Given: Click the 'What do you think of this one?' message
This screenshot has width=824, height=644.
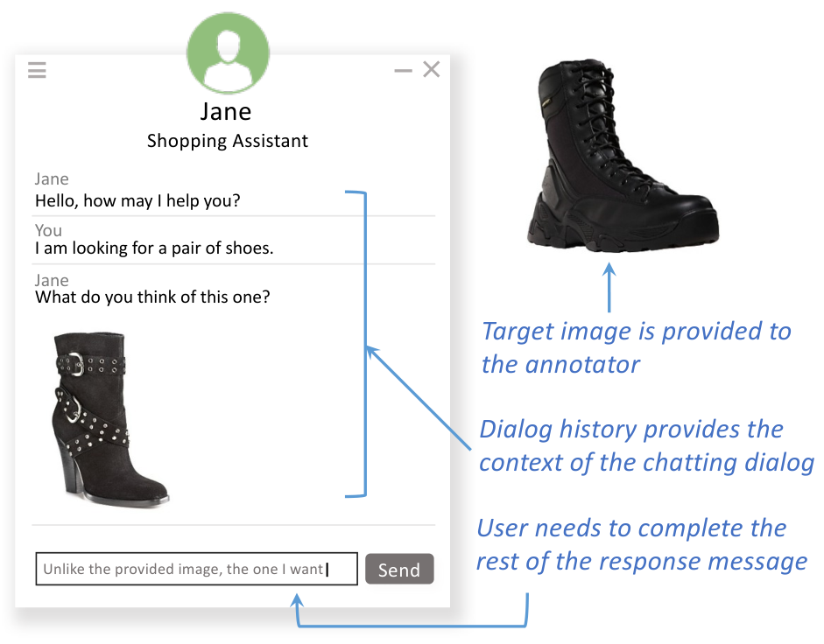Looking at the screenshot, I should [152, 297].
